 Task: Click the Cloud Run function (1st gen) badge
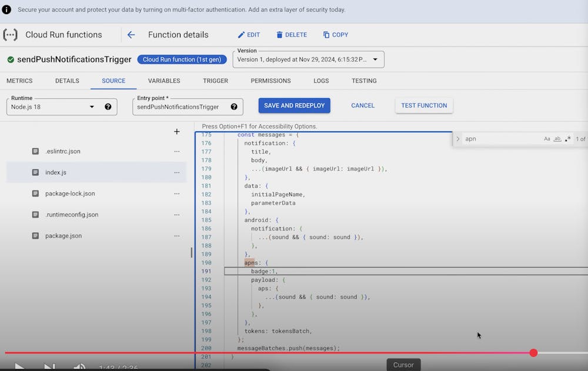point(182,59)
